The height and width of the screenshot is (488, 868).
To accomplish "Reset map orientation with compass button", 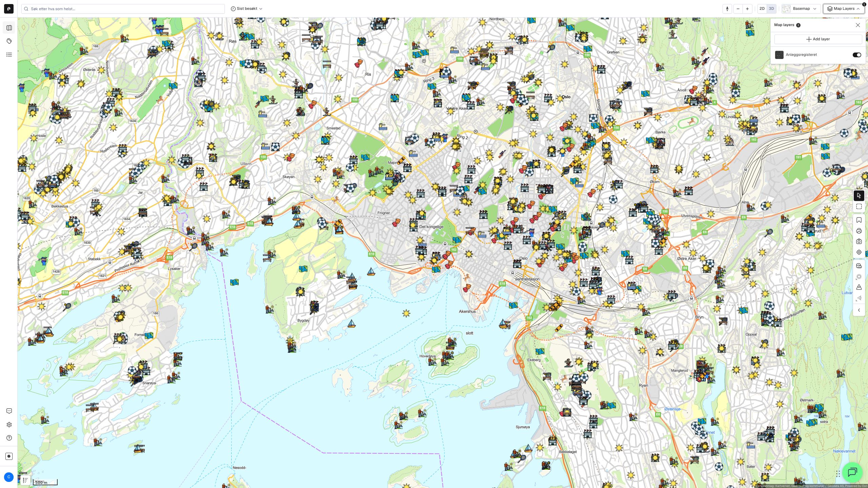I will pos(727,9).
